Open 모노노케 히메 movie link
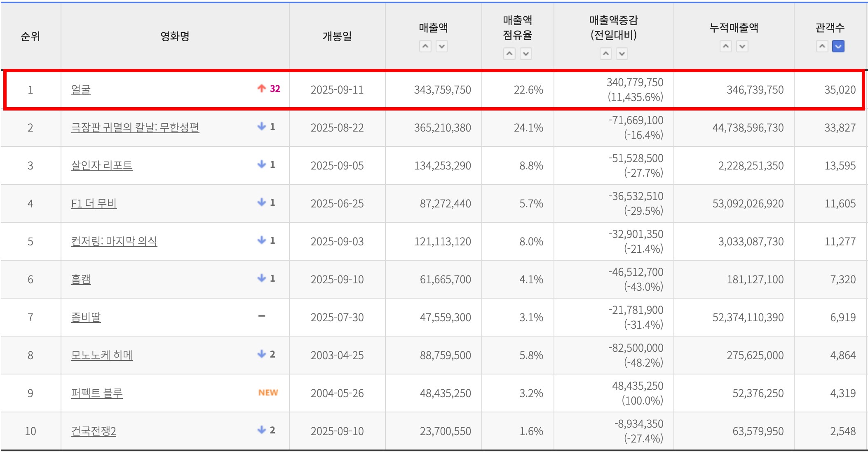The width and height of the screenshot is (868, 452). coord(102,355)
